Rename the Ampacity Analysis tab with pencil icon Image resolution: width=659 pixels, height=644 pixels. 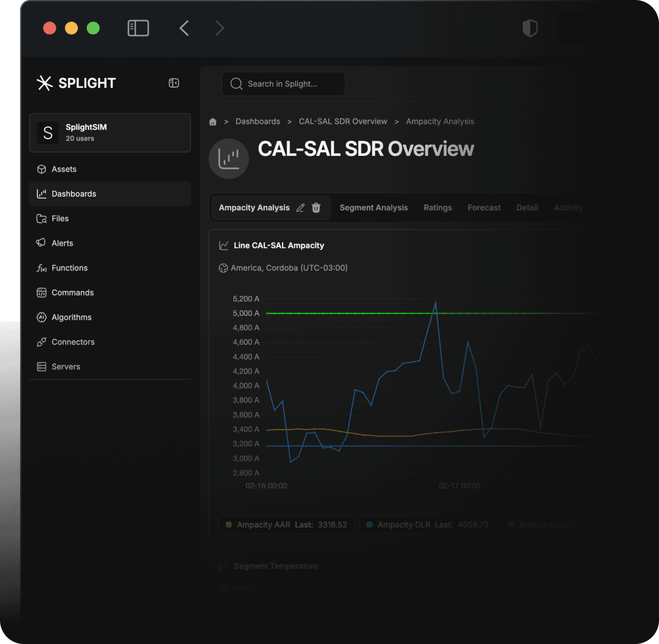300,208
